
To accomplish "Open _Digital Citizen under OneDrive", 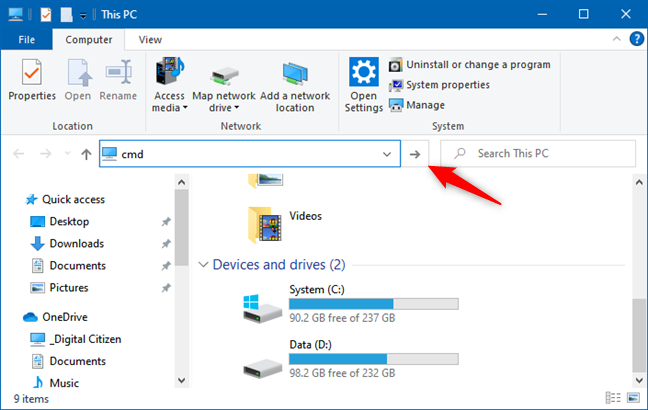I will [76, 339].
